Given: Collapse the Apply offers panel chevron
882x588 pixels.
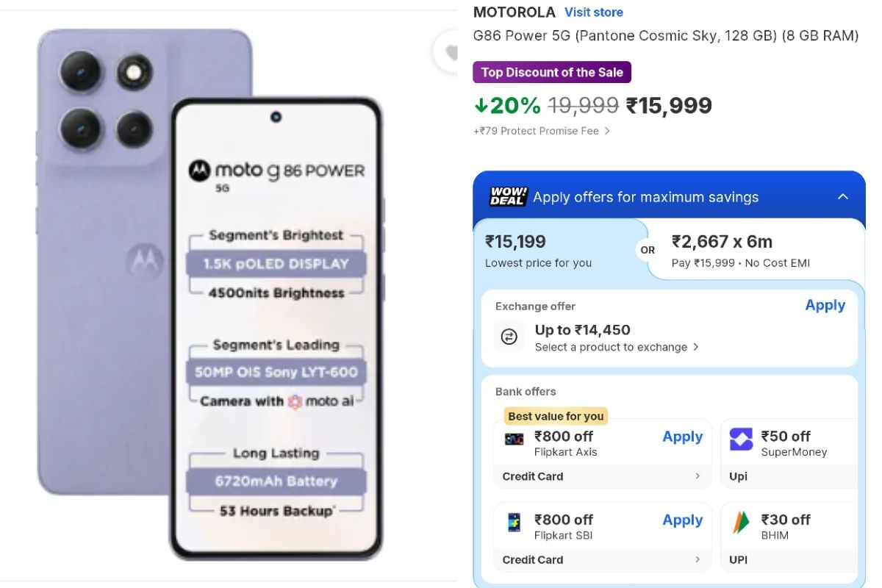Looking at the screenshot, I should [x=843, y=196].
